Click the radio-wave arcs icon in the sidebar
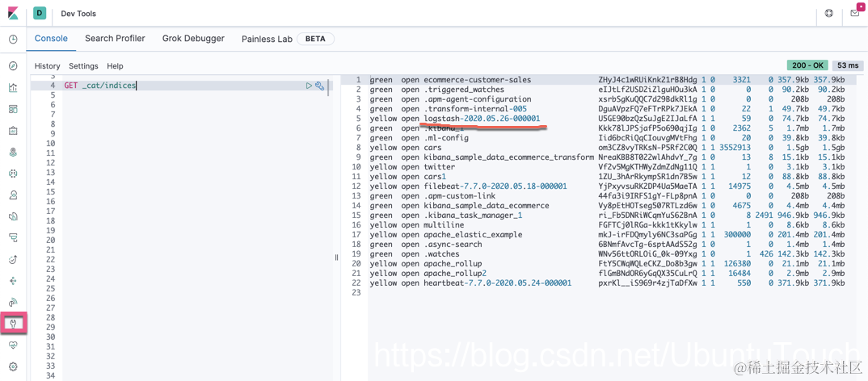This screenshot has width=868, height=381. 13,302
